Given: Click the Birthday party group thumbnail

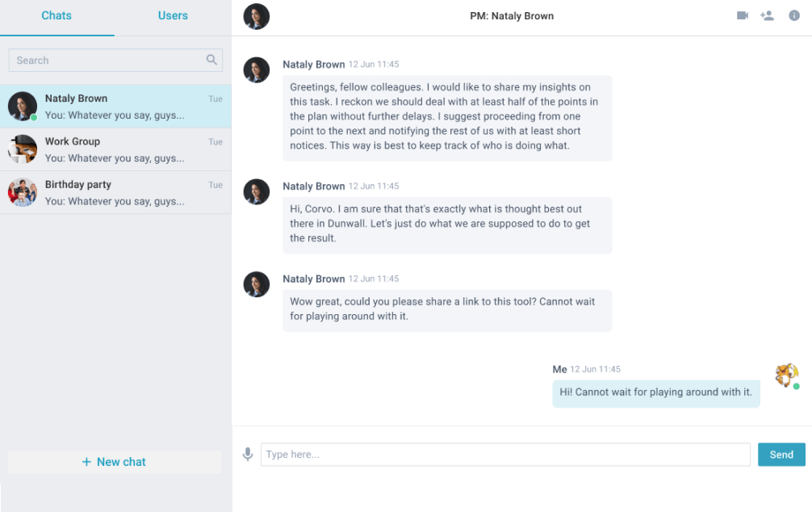Looking at the screenshot, I should 23,192.
